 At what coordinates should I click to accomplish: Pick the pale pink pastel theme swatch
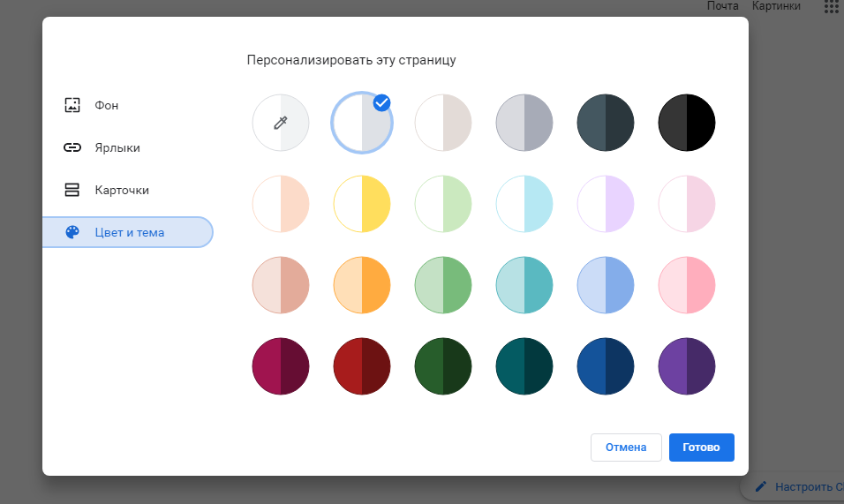point(687,204)
